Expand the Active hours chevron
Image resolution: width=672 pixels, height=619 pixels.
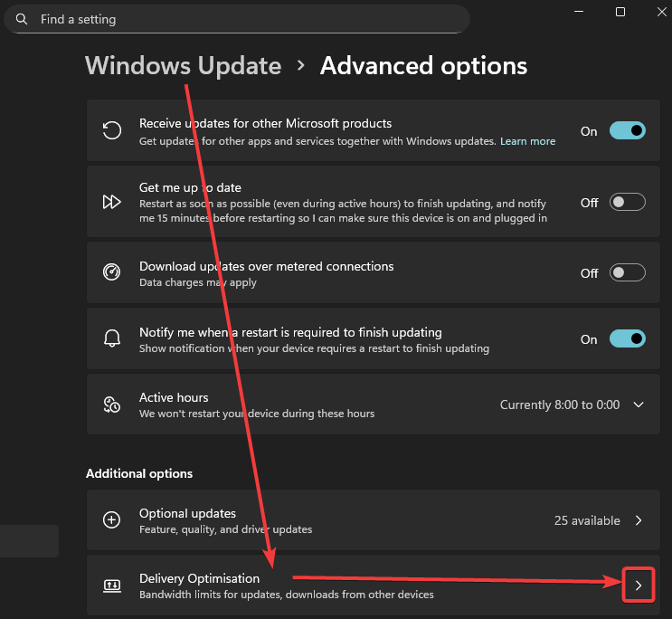tap(639, 405)
